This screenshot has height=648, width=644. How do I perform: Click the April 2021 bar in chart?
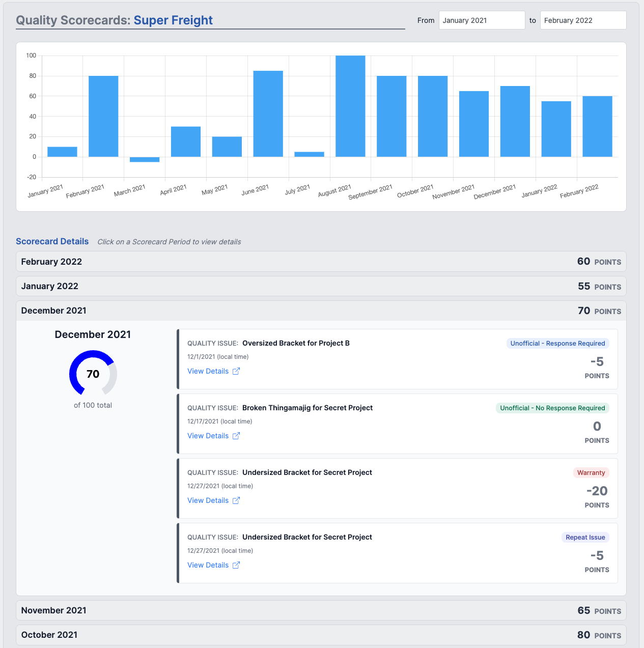(x=186, y=142)
